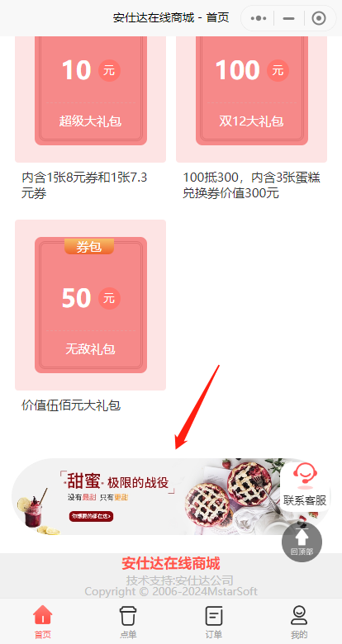Go to 我的 profile icon
This screenshot has height=644, width=342.
point(299,616)
